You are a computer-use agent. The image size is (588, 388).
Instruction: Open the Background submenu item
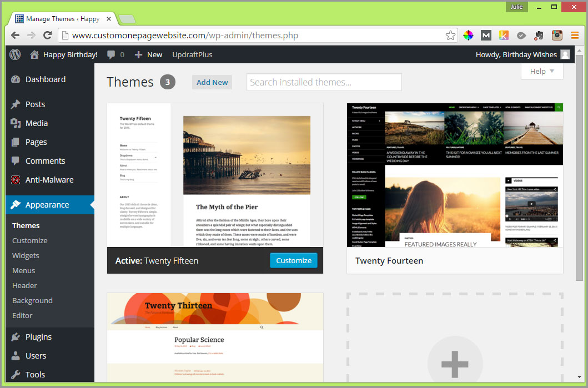pos(32,300)
